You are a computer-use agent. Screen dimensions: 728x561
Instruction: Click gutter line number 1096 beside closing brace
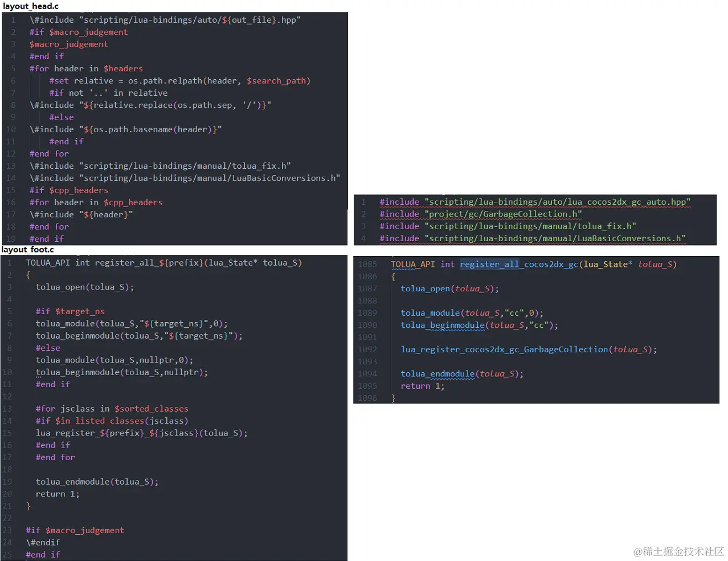367,398
